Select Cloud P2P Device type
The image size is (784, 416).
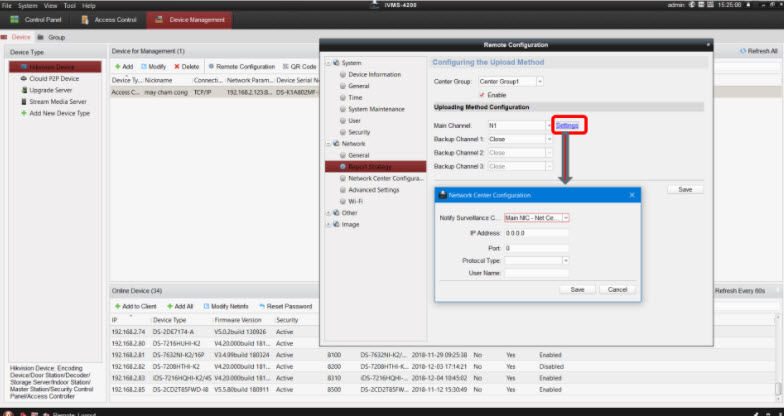click(52, 78)
